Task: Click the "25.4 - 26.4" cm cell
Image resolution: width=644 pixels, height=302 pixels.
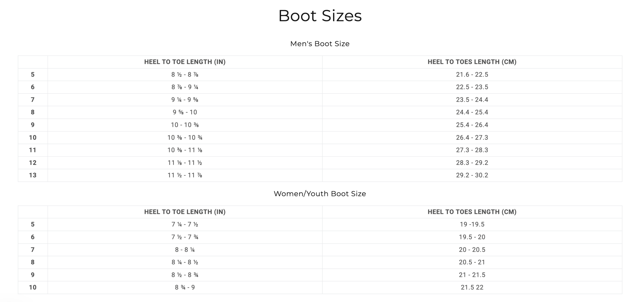Action: [472, 125]
